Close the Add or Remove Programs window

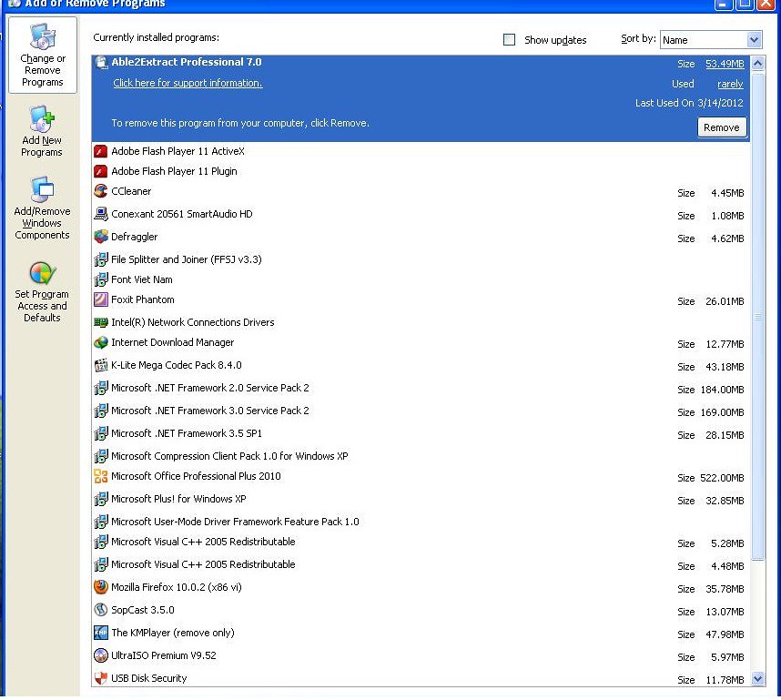[766, 4]
